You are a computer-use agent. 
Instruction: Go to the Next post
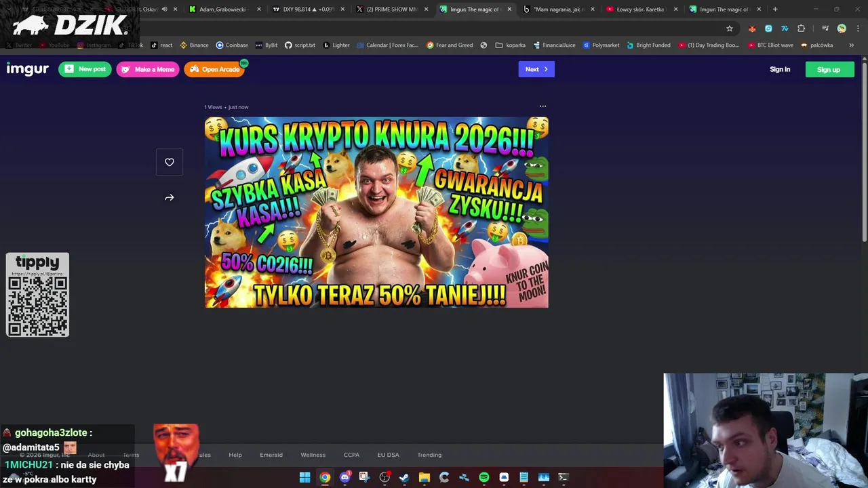click(x=536, y=69)
